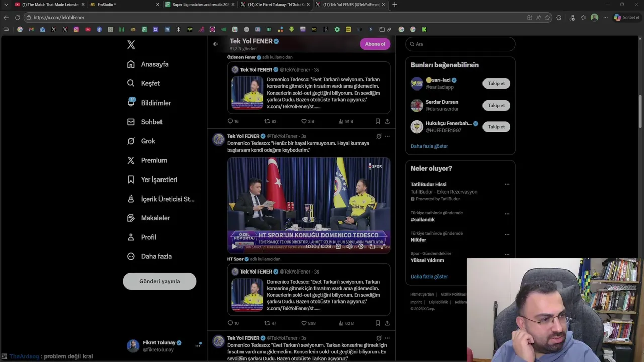This screenshot has height=362, width=644.
Task: Switch to Super Lig matches and results tab
Action: coord(199,5)
